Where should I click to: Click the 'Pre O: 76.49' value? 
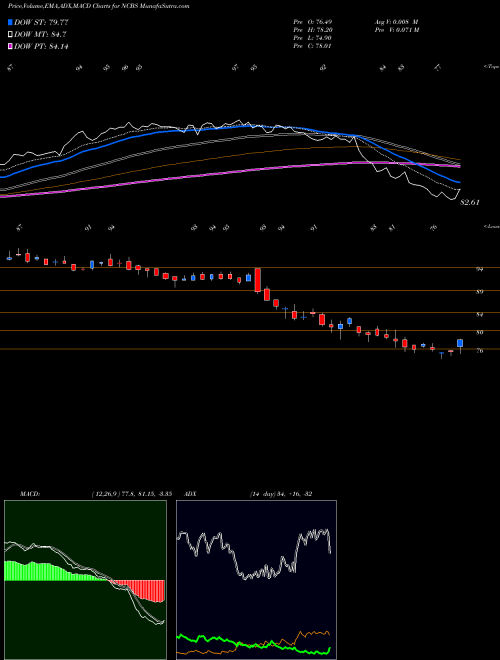click(312, 22)
